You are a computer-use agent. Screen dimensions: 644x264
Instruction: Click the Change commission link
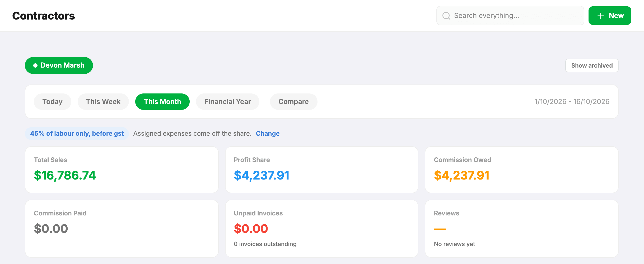click(268, 134)
